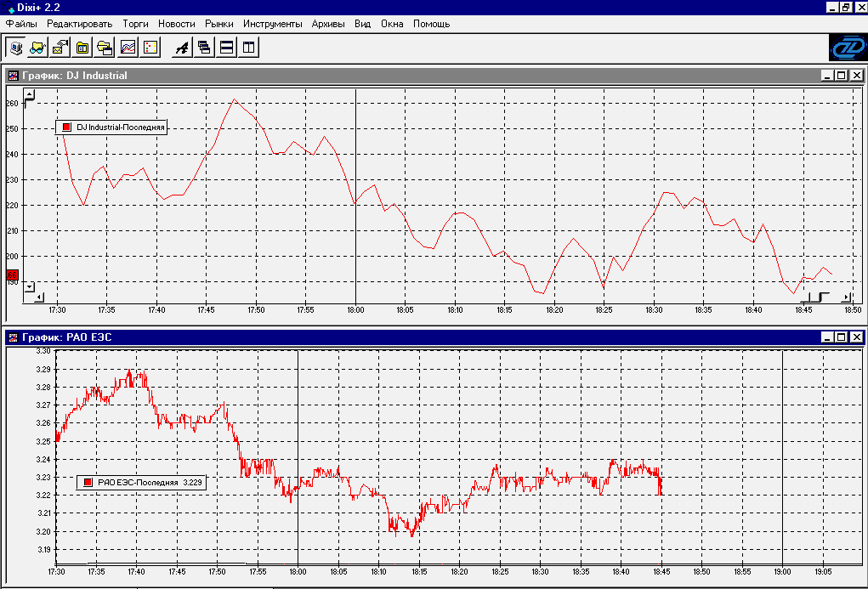Open the Торги menu
This screenshot has height=589, width=868.
click(x=136, y=24)
